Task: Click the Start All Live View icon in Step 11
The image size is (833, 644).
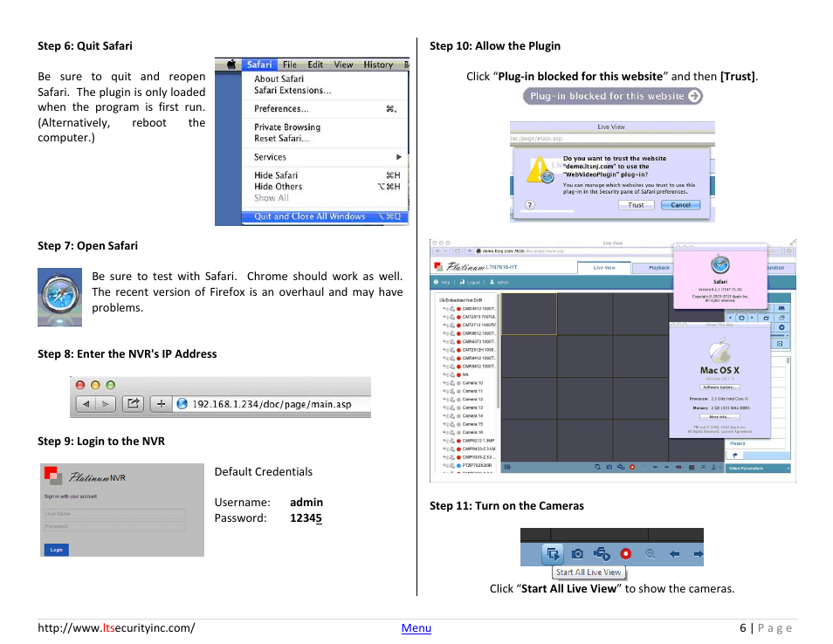Action: point(553,554)
